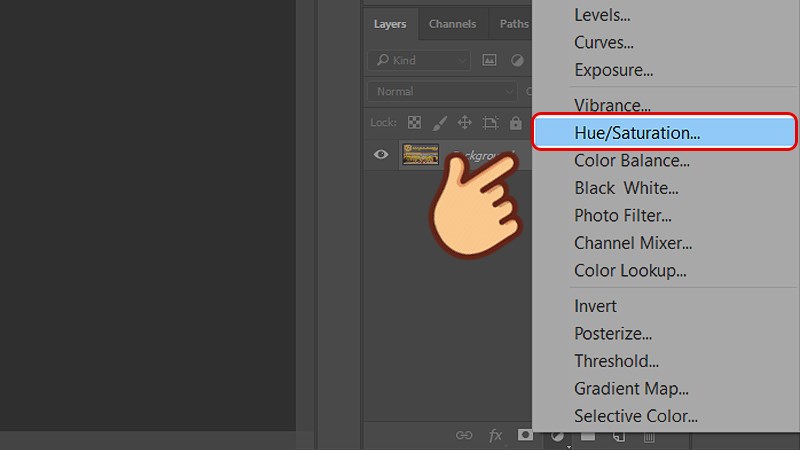The height and width of the screenshot is (450, 800).
Task: Click the new adjustment layer icon
Action: 557,436
